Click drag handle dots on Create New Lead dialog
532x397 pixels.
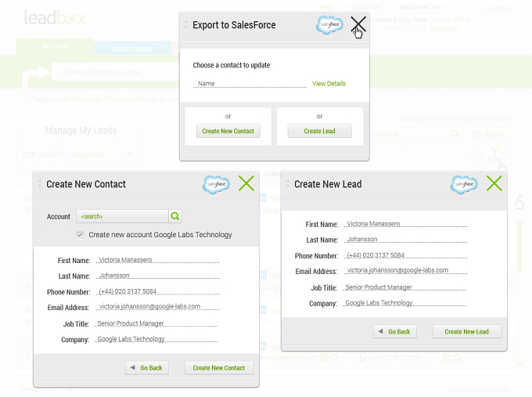coord(288,184)
